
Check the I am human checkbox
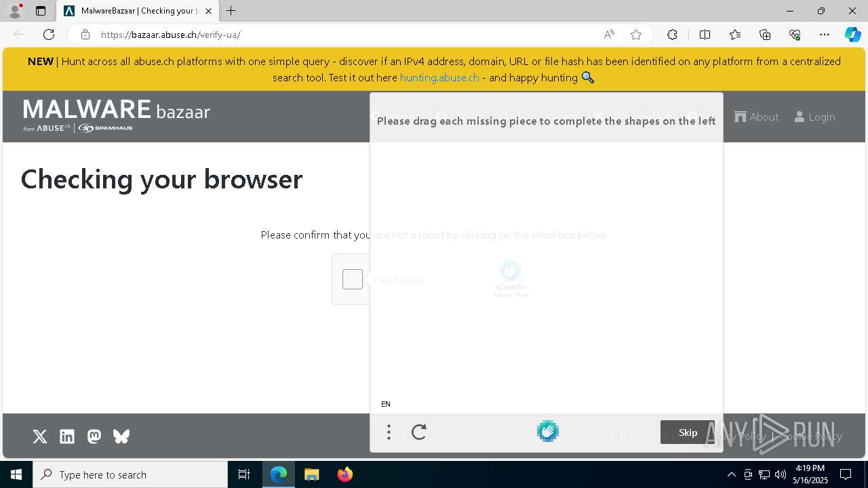(x=353, y=279)
